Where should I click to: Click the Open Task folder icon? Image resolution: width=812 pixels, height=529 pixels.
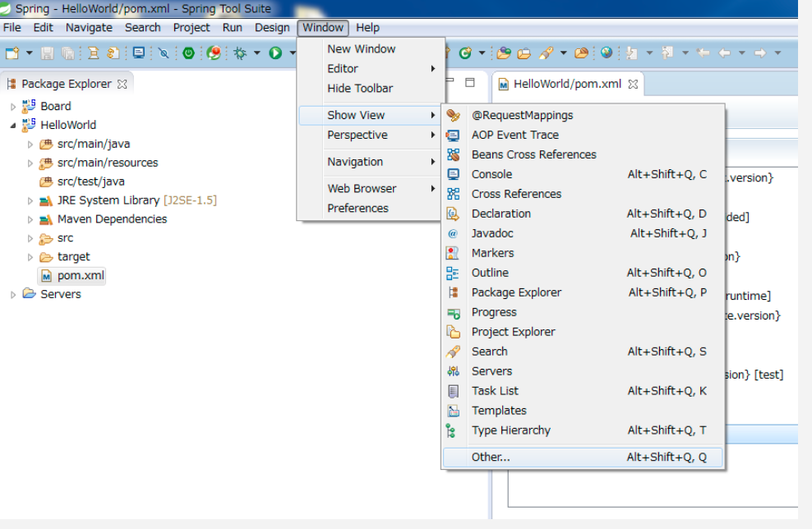click(x=524, y=53)
